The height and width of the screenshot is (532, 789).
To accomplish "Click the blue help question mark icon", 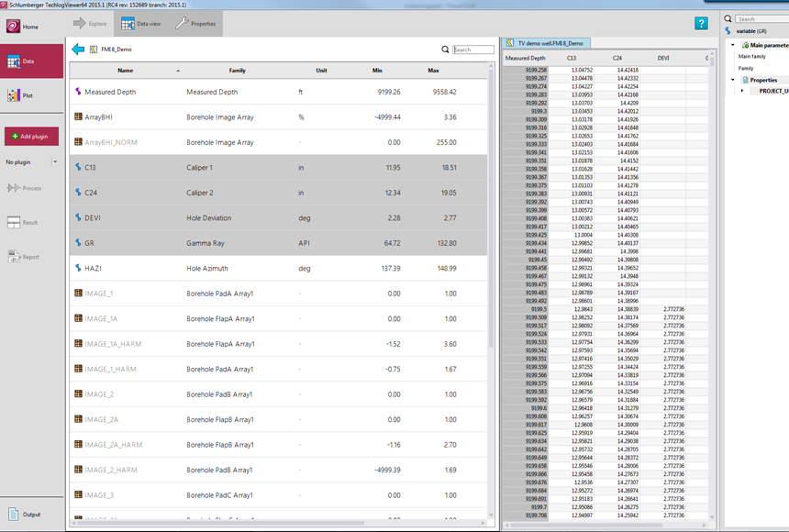I will tap(701, 23).
